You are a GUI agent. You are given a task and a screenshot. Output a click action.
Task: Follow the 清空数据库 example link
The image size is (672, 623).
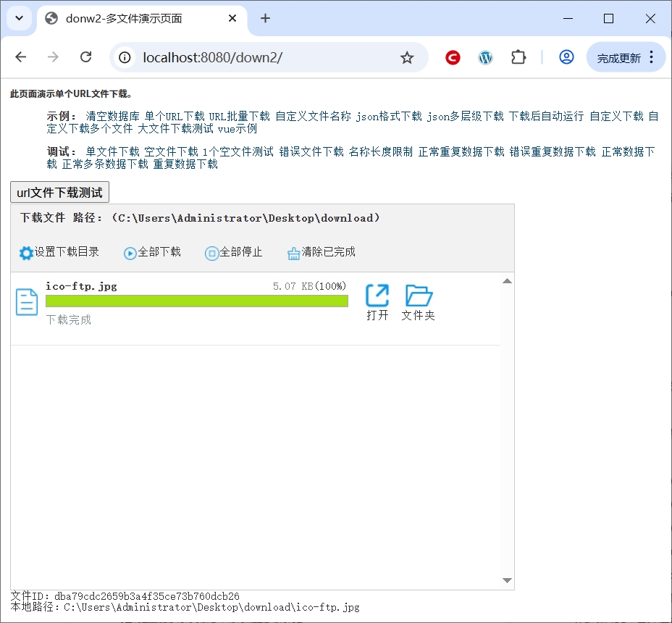(x=112, y=116)
